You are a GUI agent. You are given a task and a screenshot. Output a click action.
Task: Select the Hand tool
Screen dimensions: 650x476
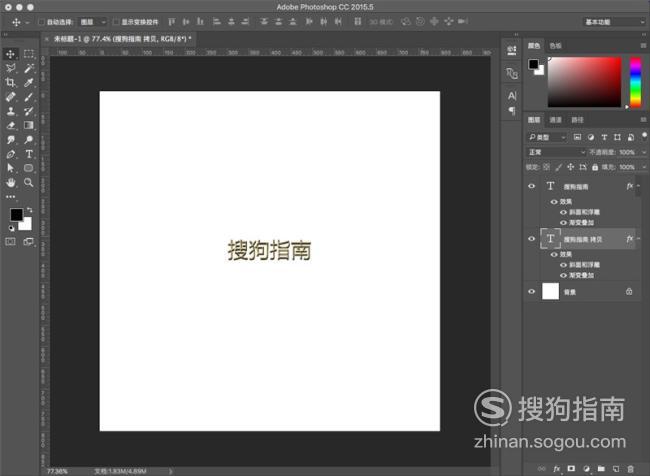[11, 182]
